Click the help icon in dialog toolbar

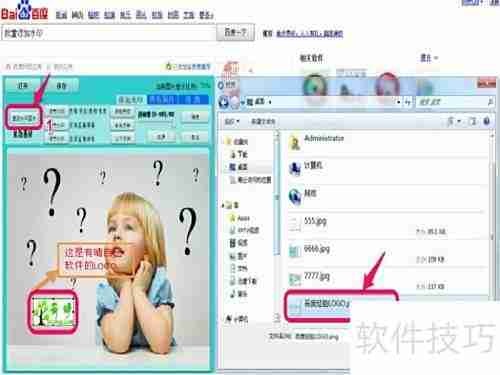point(486,121)
